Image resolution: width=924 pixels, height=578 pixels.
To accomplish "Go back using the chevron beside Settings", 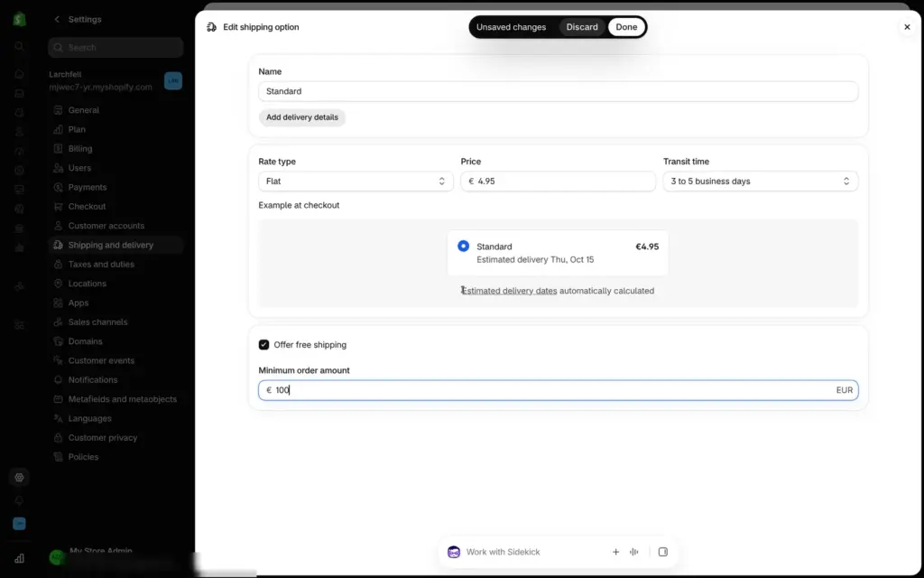I will point(57,20).
